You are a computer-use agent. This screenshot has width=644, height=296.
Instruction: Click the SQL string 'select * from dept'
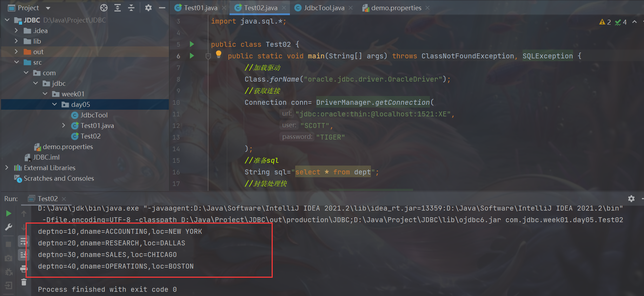pyautogui.click(x=333, y=172)
